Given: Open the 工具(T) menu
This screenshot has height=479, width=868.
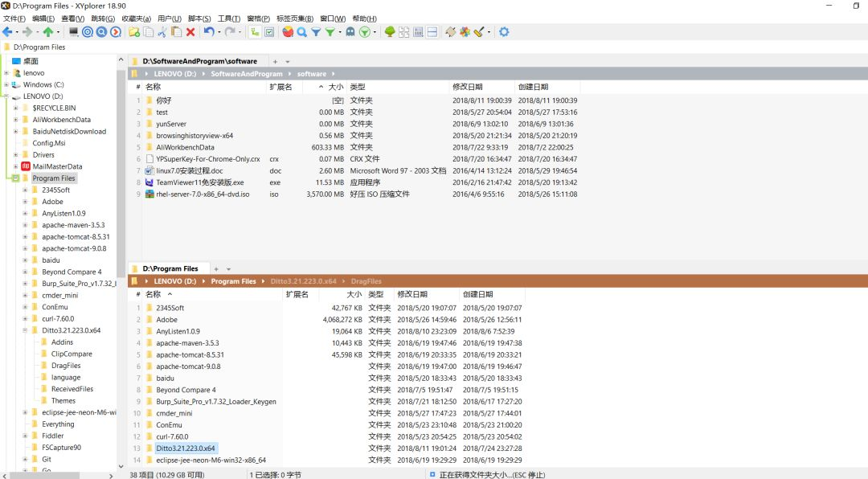Looking at the screenshot, I should tap(229, 18).
